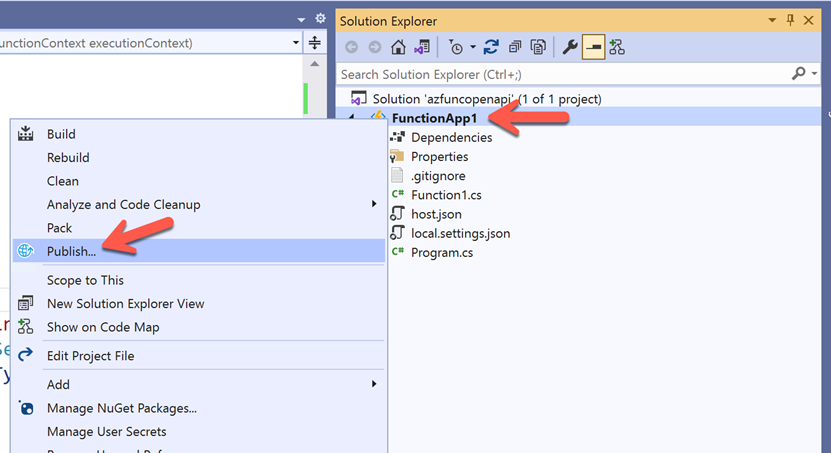Click the Show All Files icon
Screen dimensions: 831x453
[538, 47]
